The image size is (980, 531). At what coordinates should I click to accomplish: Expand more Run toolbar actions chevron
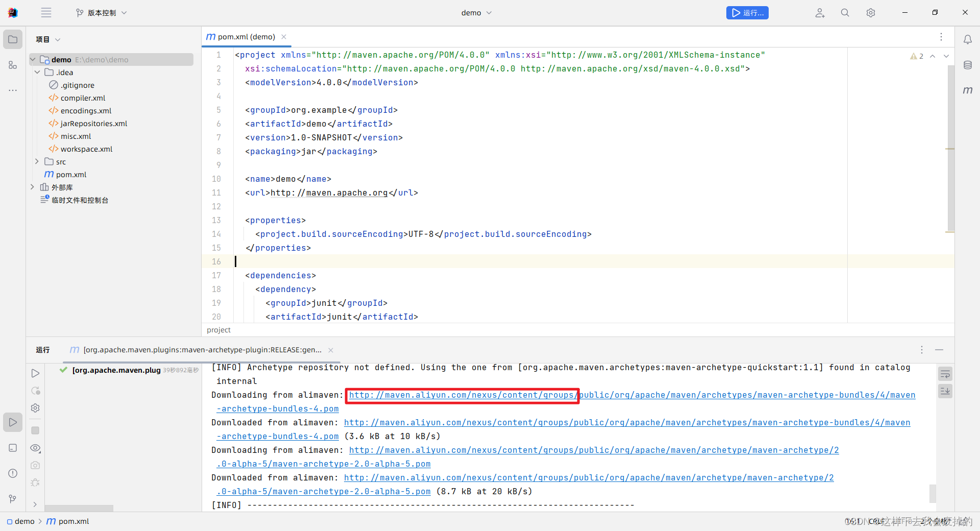[35, 504]
